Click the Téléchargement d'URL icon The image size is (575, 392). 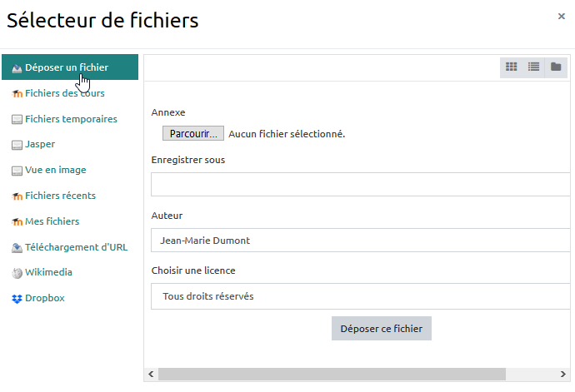click(17, 248)
